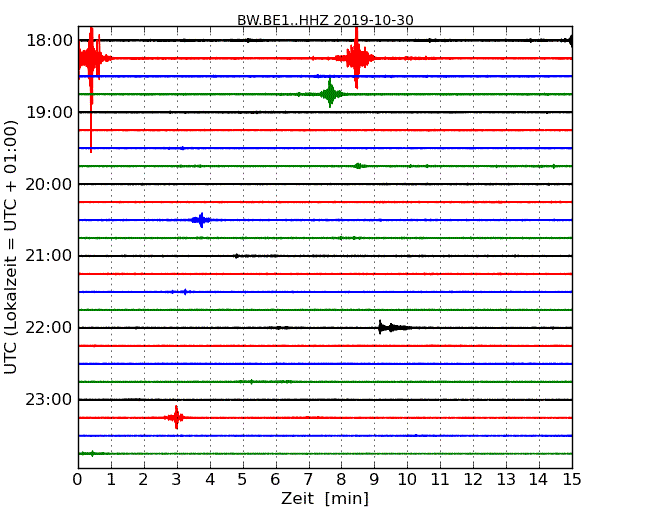Viewport: 650px width, 520px height.
Task: Click the x-axis tick label 13
Action: point(506,480)
